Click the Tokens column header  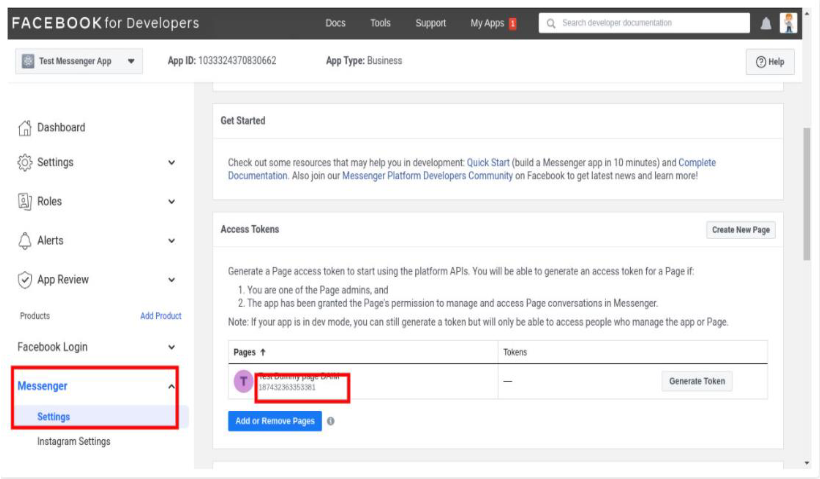515,352
